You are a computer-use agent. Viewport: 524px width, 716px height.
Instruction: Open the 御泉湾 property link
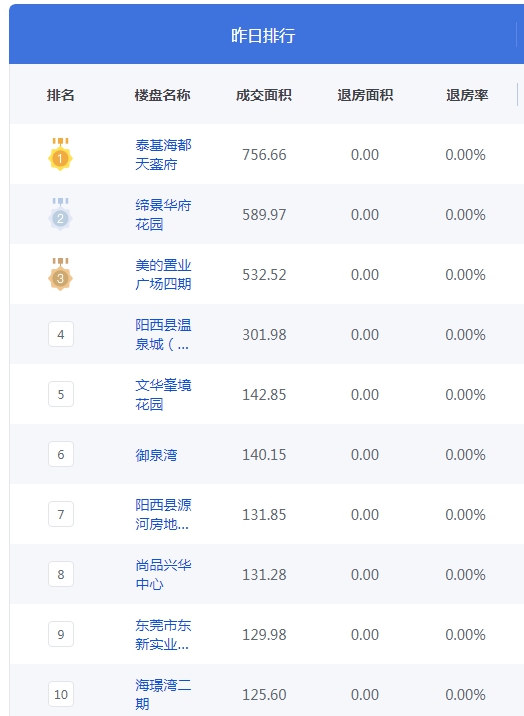click(x=156, y=455)
